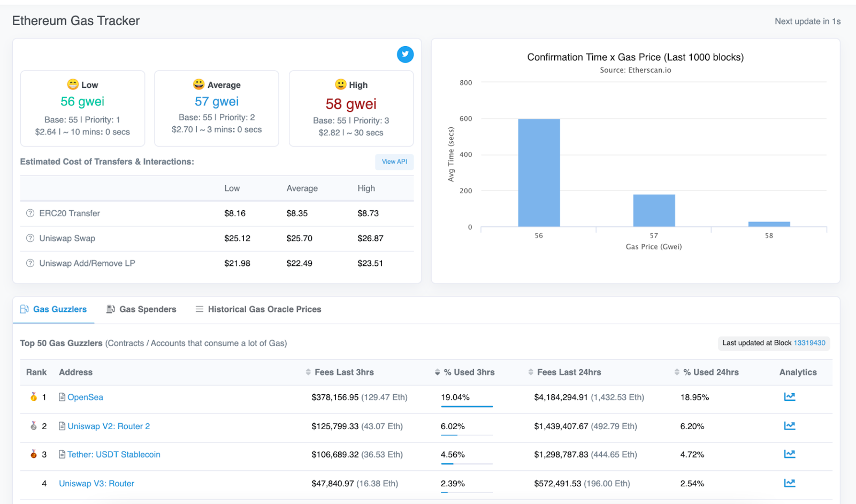Click the Ethereum Gas Tracker heading
The width and height of the screenshot is (856, 504).
coord(76,21)
